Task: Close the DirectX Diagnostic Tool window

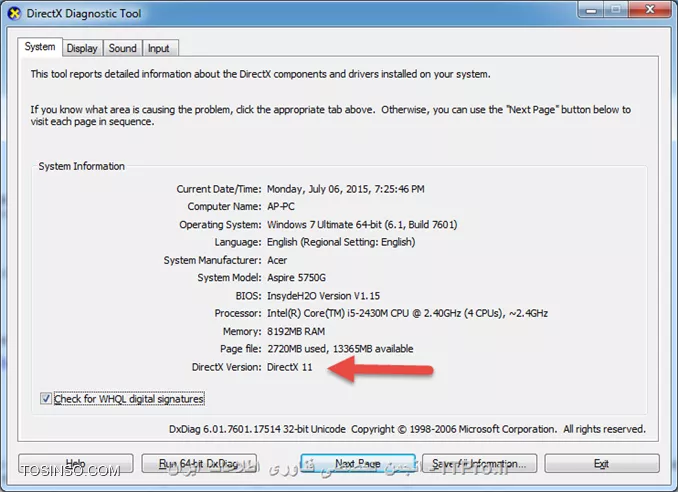Action: pos(649,9)
